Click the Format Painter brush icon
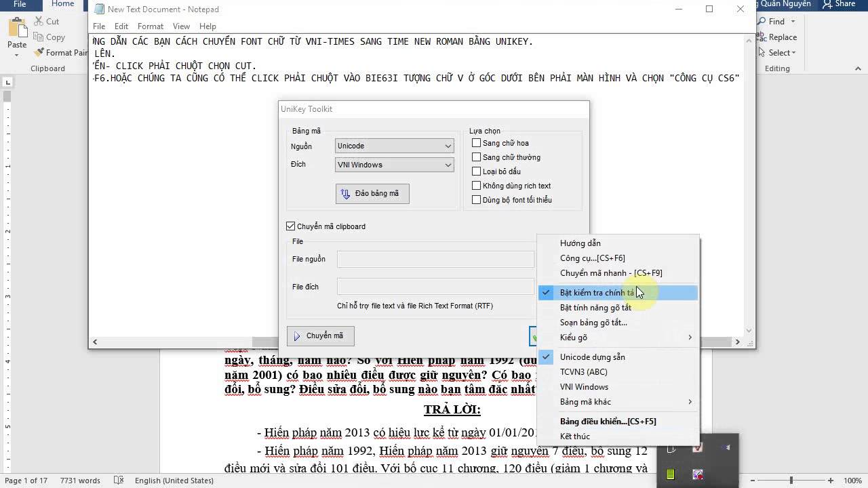Viewport: 868px width, 488px height. [x=39, y=52]
